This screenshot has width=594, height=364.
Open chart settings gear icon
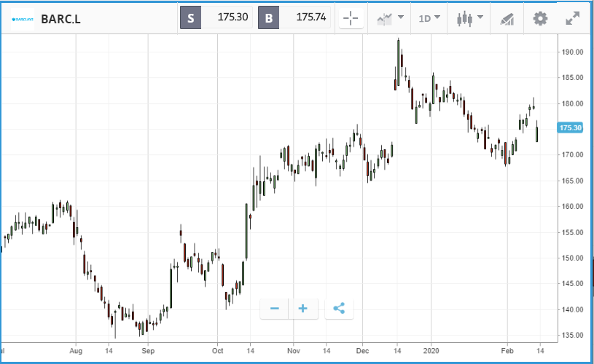[540, 18]
